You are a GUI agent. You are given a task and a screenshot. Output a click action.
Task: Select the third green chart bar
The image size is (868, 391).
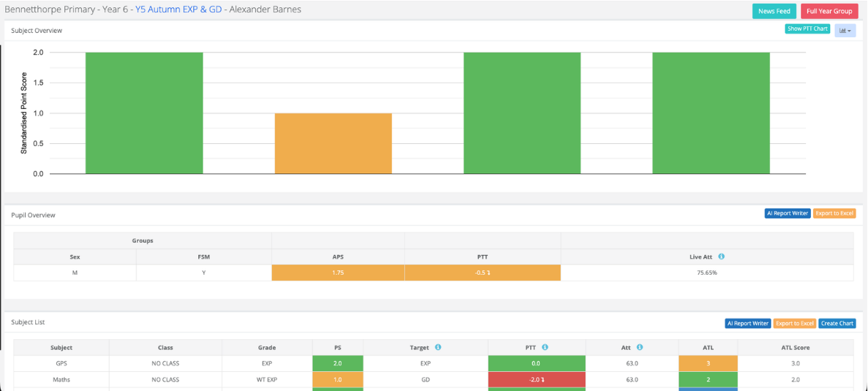[x=522, y=113]
